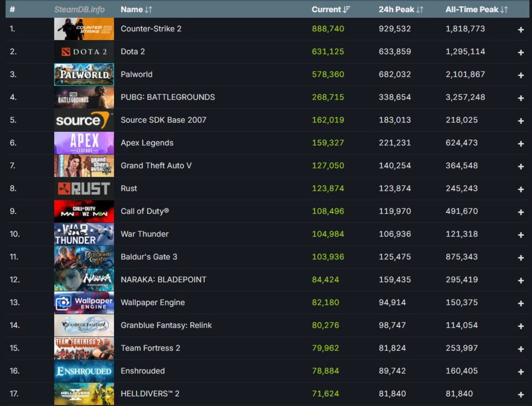Open the Dota 2 logo thumbnail

(x=84, y=51)
